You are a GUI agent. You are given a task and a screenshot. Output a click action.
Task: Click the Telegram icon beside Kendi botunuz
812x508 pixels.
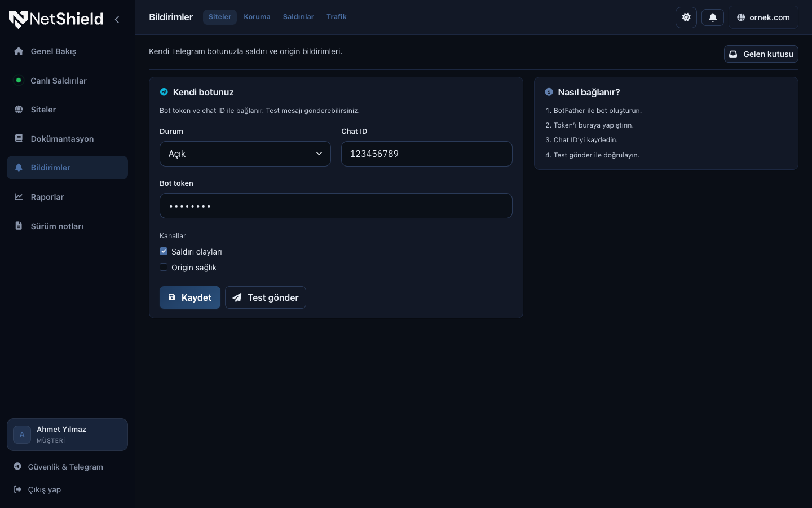click(x=164, y=92)
